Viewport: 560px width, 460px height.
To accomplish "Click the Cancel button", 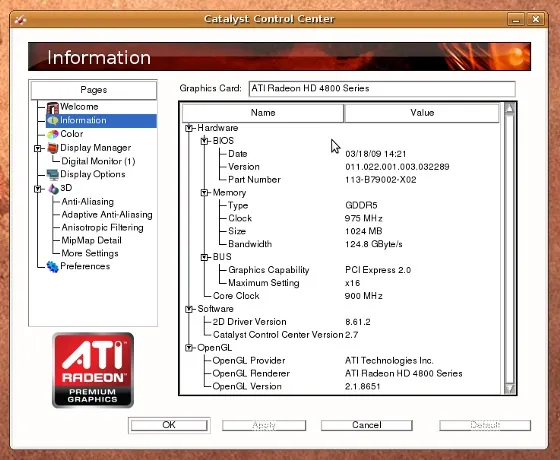I will coord(366,425).
